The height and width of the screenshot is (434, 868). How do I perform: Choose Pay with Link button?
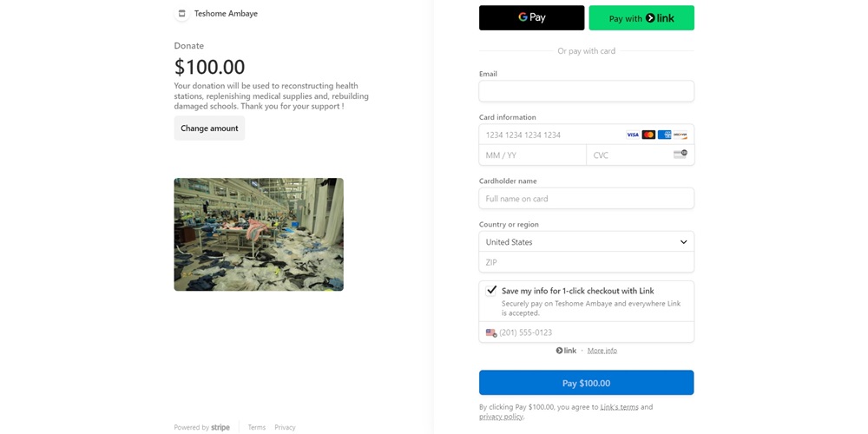(641, 18)
